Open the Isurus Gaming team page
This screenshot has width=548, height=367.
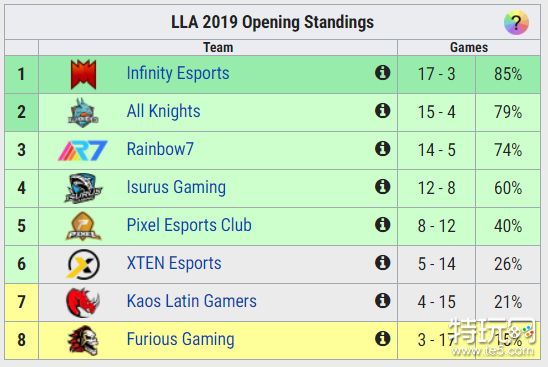coord(176,187)
